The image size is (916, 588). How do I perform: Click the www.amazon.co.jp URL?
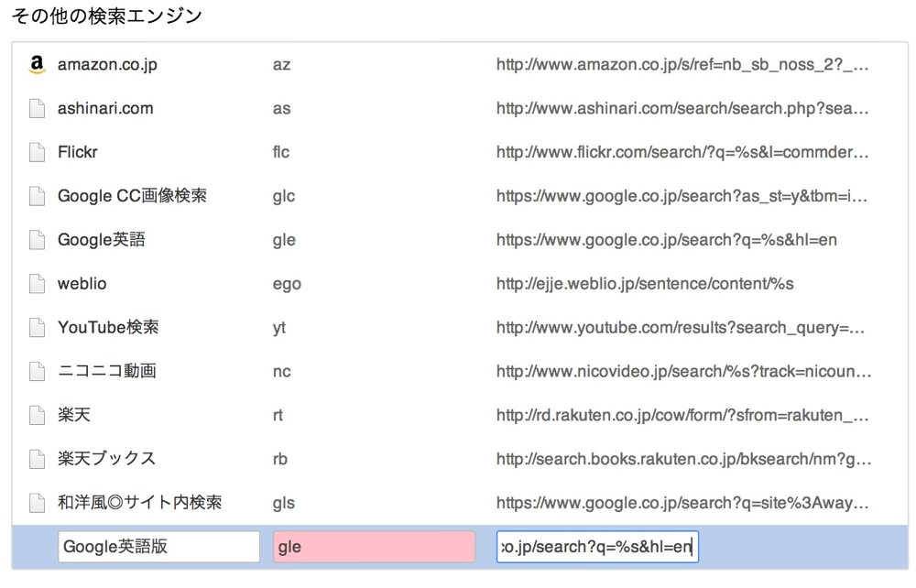[x=682, y=65]
